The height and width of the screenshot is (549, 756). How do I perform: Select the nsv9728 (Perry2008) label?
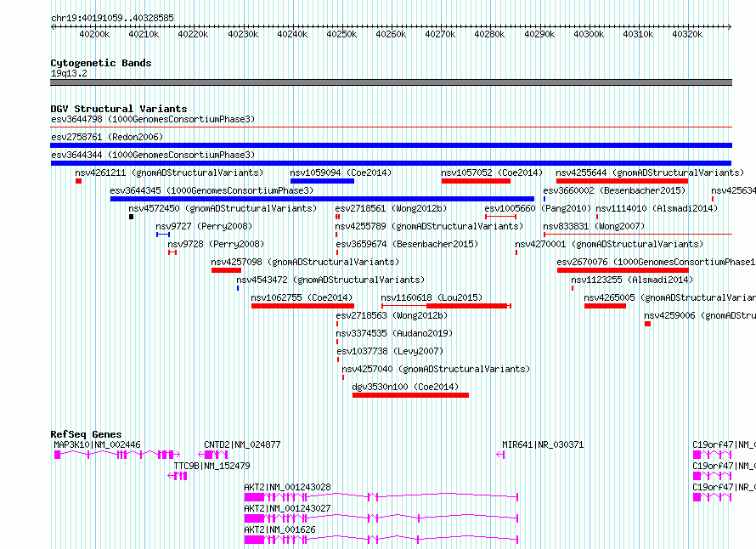216,244
